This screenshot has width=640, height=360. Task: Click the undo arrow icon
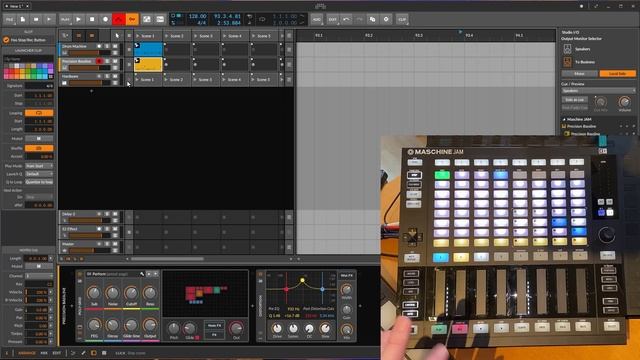point(346,19)
